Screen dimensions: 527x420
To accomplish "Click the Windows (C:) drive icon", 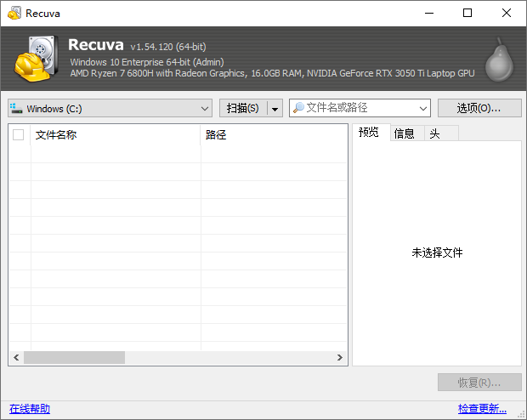I will [x=17, y=109].
